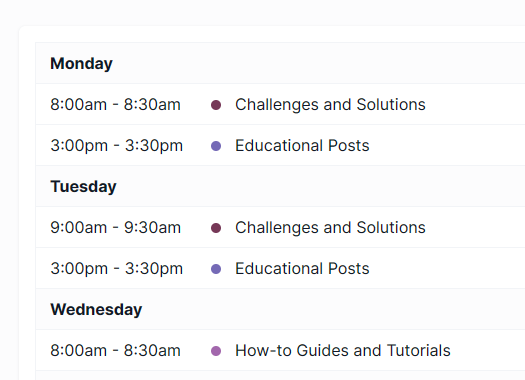The width and height of the screenshot is (525, 380).
Task: Click Tuesday's Challenges and Solutions label
Action: [x=330, y=228]
